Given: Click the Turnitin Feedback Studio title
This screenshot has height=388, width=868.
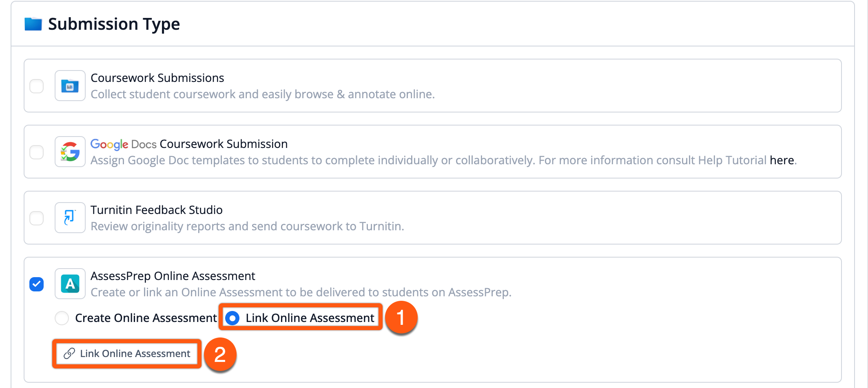Looking at the screenshot, I should [x=156, y=210].
